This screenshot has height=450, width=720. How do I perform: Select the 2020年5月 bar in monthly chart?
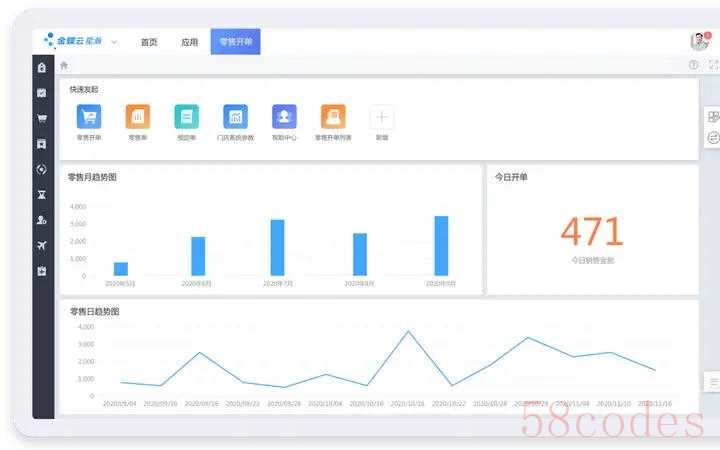tap(121, 269)
